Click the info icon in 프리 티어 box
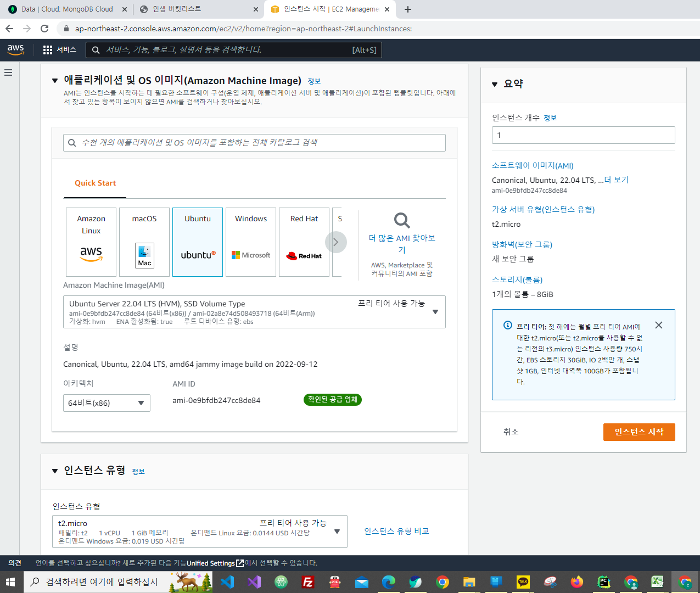 (508, 325)
